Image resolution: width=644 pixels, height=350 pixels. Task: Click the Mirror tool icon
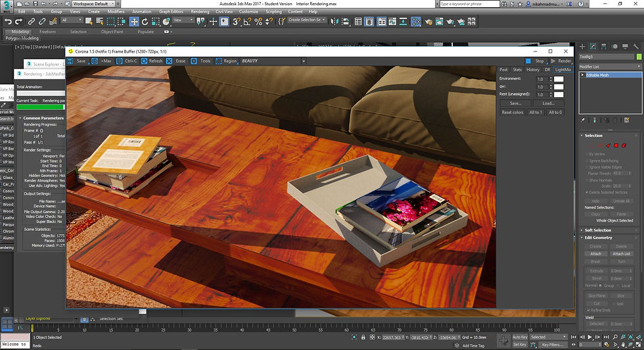[334, 22]
